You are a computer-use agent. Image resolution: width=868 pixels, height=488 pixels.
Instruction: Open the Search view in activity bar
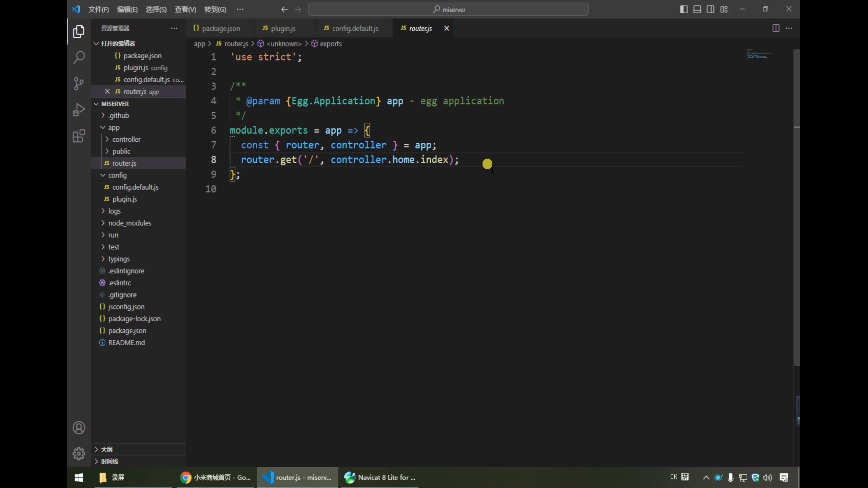pos(79,57)
